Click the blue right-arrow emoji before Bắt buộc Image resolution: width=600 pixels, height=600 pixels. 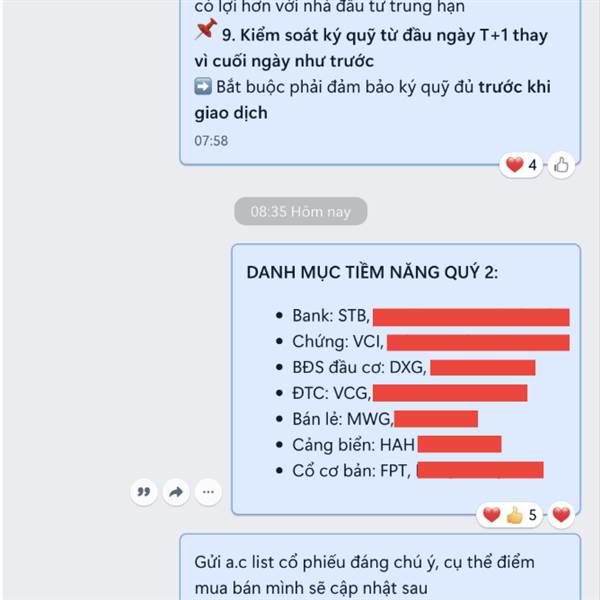pyautogui.click(x=203, y=86)
